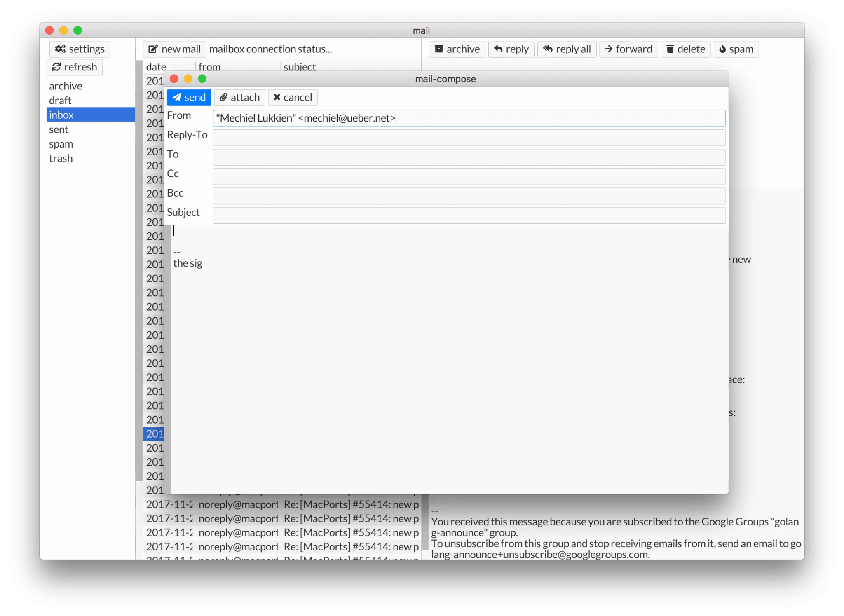This screenshot has width=844, height=616.
Task: Open the trash folder
Action: click(61, 158)
